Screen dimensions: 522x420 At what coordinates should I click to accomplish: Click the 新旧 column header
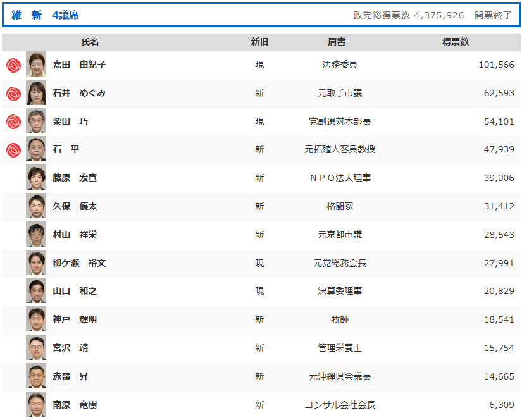pos(259,42)
